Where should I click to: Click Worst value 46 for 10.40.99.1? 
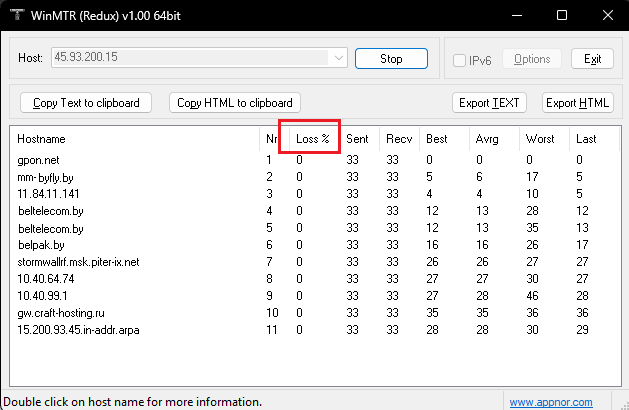532,296
